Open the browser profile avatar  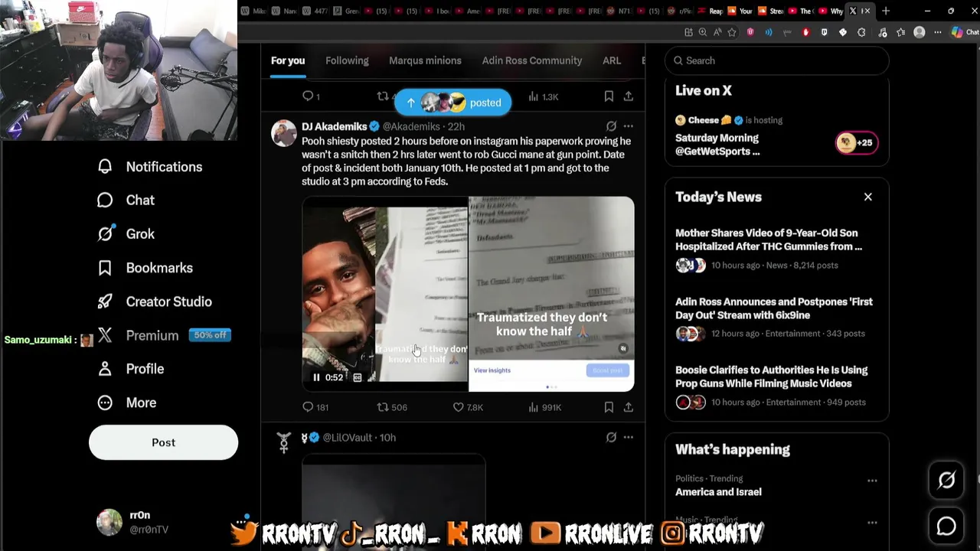(920, 32)
